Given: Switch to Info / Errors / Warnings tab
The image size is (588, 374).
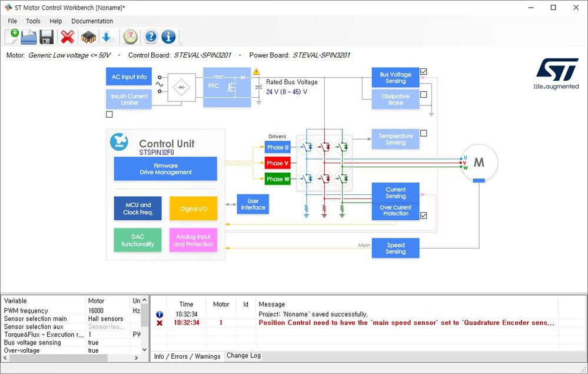Looking at the screenshot, I should (x=187, y=356).
